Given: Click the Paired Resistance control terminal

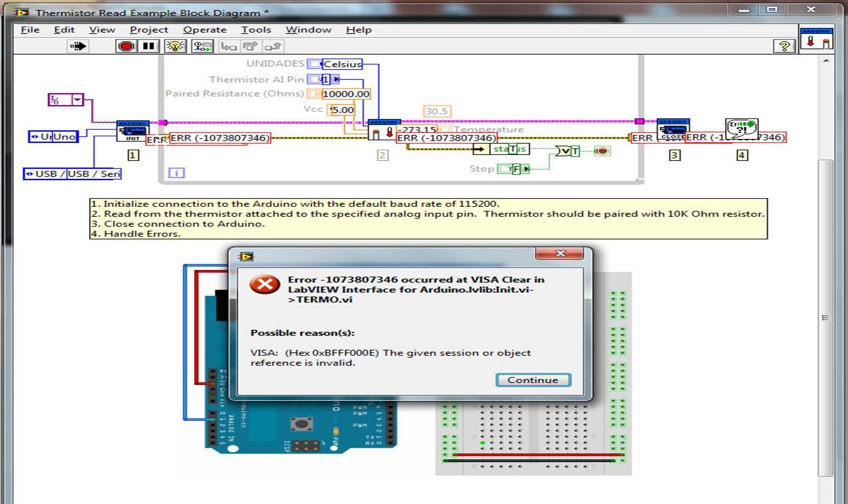Looking at the screenshot, I should pos(314,94).
